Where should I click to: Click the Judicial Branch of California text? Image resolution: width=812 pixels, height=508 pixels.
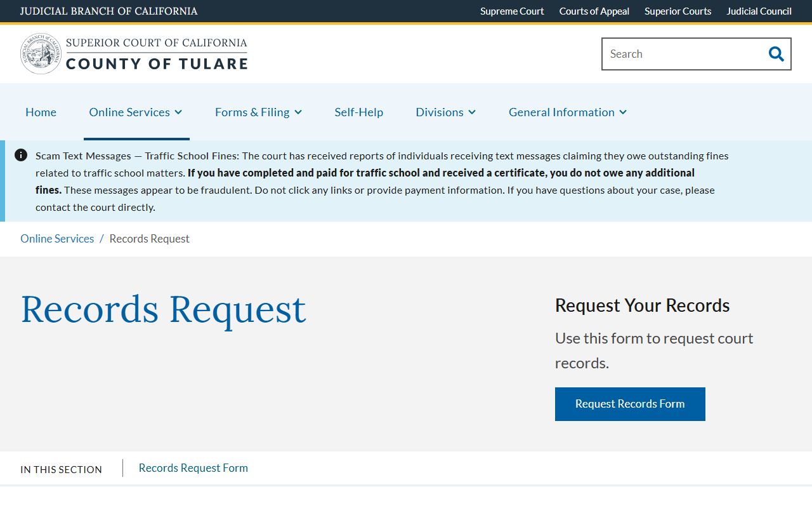point(109,11)
